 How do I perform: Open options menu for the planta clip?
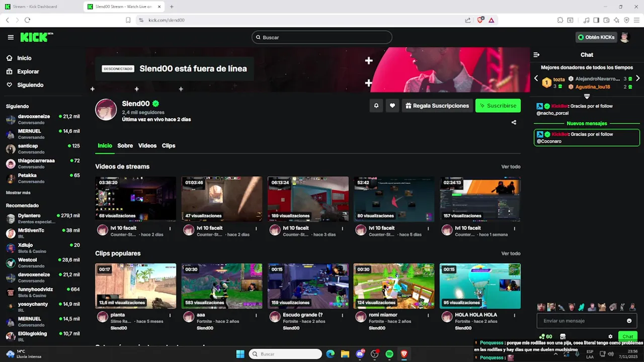coord(170,315)
